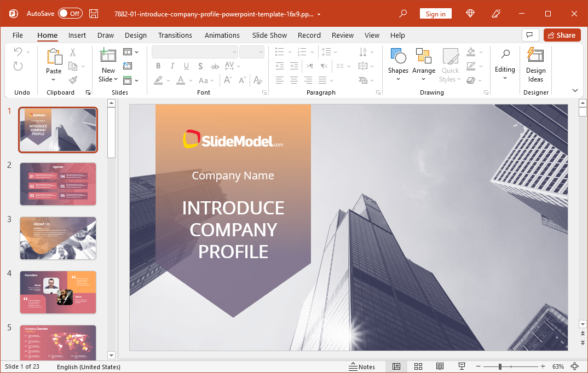Click the Underline icon
Screen dimensions: 588x373
click(186, 66)
